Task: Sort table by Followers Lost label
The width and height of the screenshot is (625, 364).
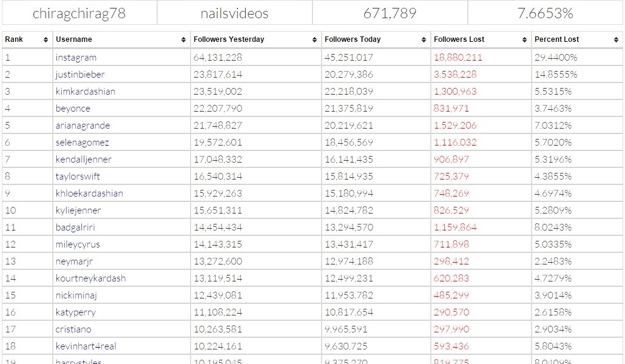Action: [x=459, y=39]
